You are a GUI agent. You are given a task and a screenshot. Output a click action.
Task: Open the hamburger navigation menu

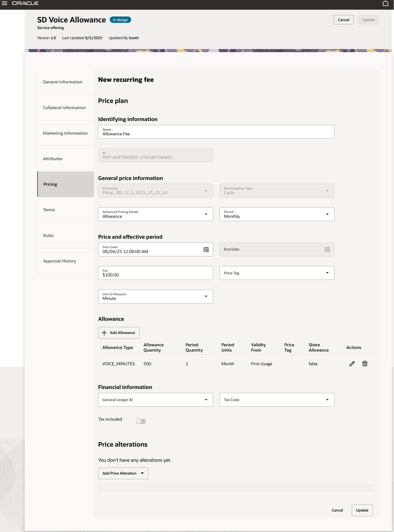tap(4, 3)
